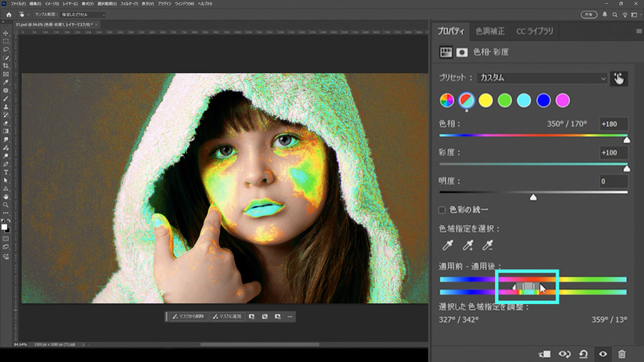
Task: Pick the subtract-from-sample eyedropper with minus
Action: 486,245
